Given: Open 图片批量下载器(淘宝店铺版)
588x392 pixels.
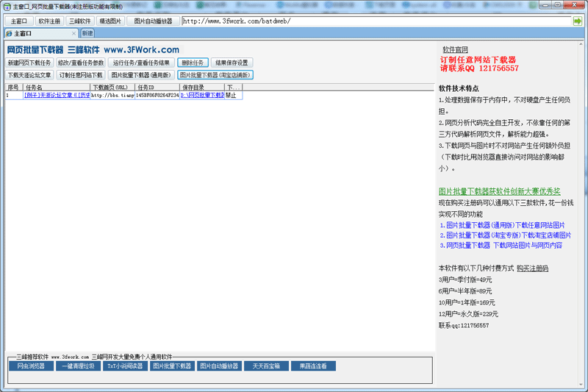Looking at the screenshot, I should pyautogui.click(x=215, y=75).
